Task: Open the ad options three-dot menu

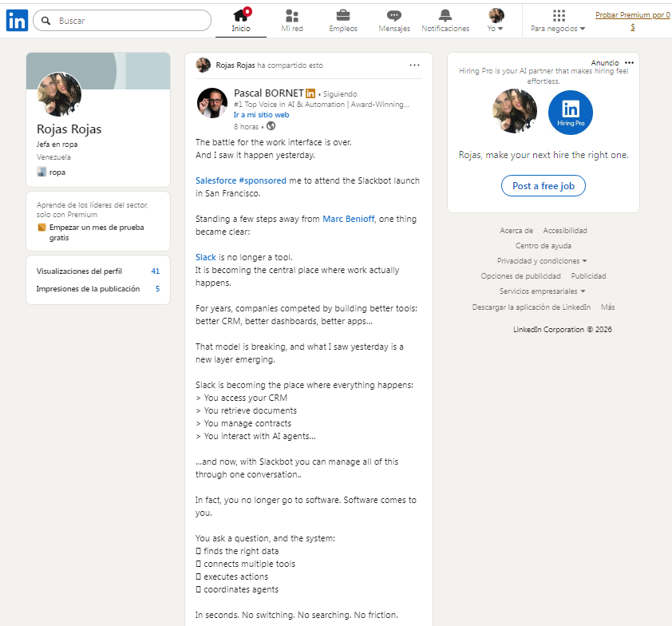Action: 629,62
